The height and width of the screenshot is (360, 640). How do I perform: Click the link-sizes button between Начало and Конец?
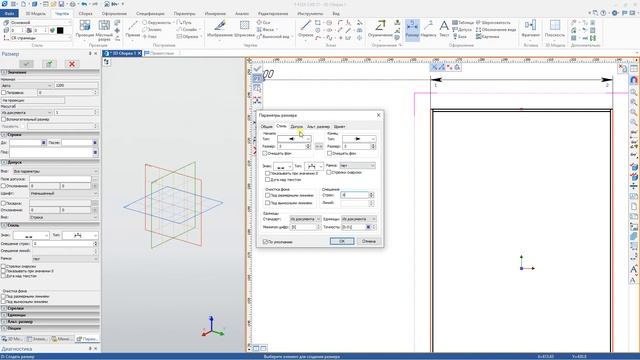[x=319, y=146]
